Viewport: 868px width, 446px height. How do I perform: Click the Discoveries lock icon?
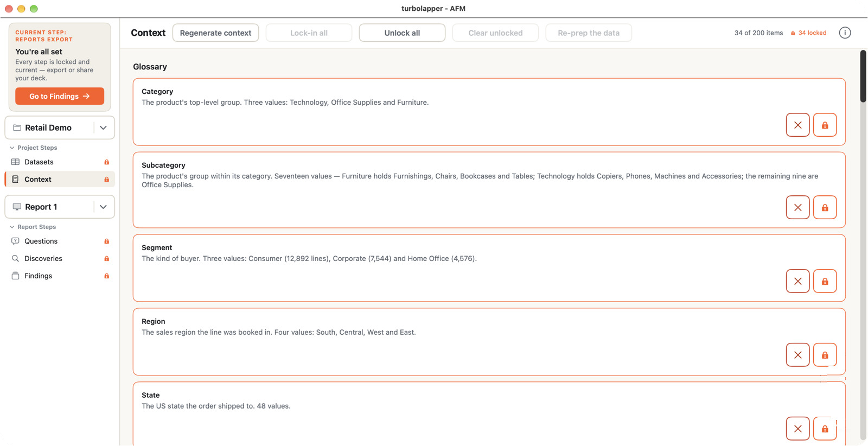coord(106,259)
